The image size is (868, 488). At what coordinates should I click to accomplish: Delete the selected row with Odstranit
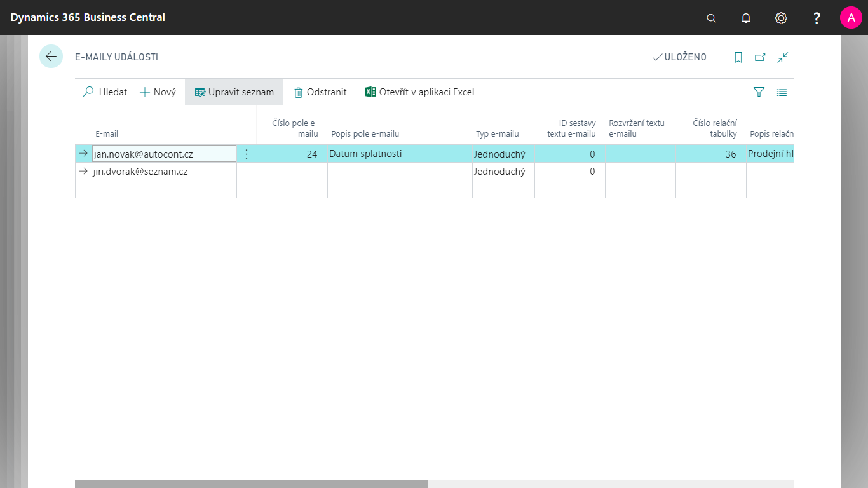pos(320,91)
